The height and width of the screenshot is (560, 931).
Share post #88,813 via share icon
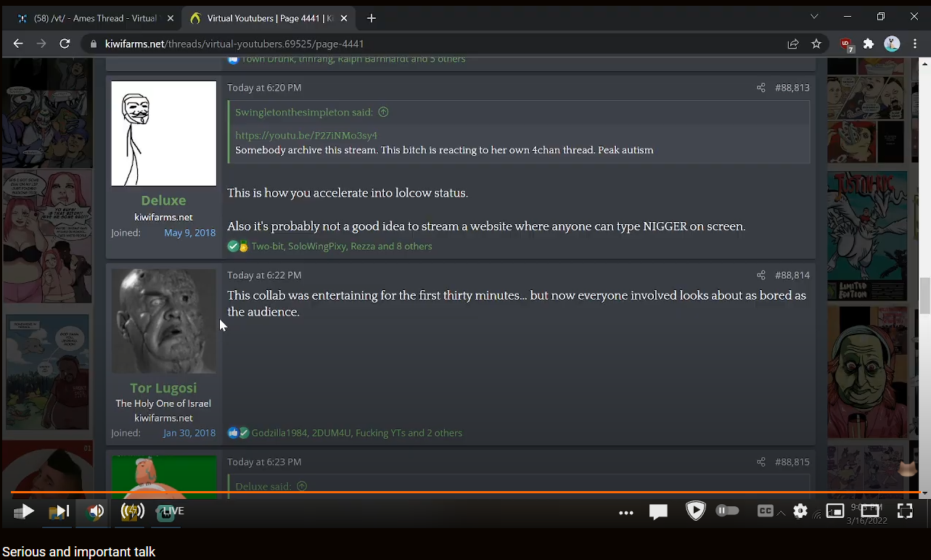tap(760, 88)
